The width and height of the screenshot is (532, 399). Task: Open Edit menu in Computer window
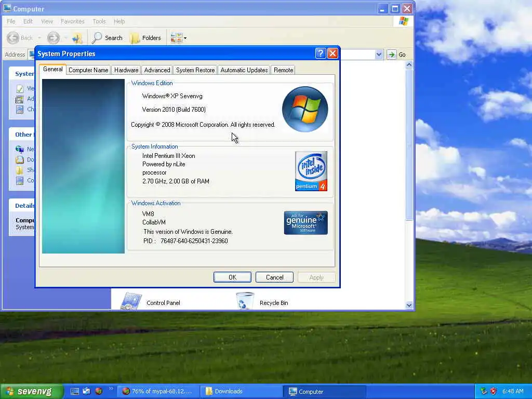[28, 21]
